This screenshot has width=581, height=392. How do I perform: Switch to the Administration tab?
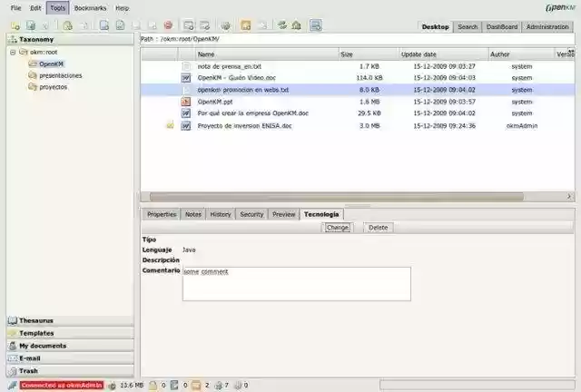pyautogui.click(x=547, y=27)
